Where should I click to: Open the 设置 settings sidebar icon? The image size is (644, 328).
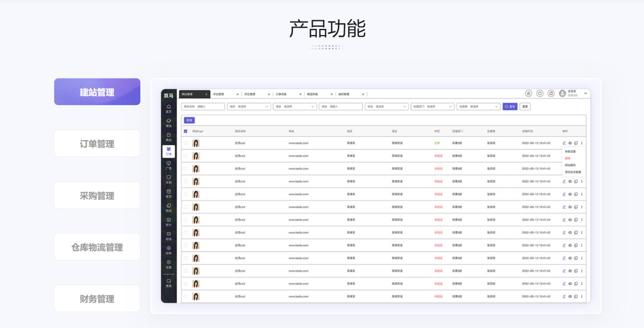click(x=169, y=264)
